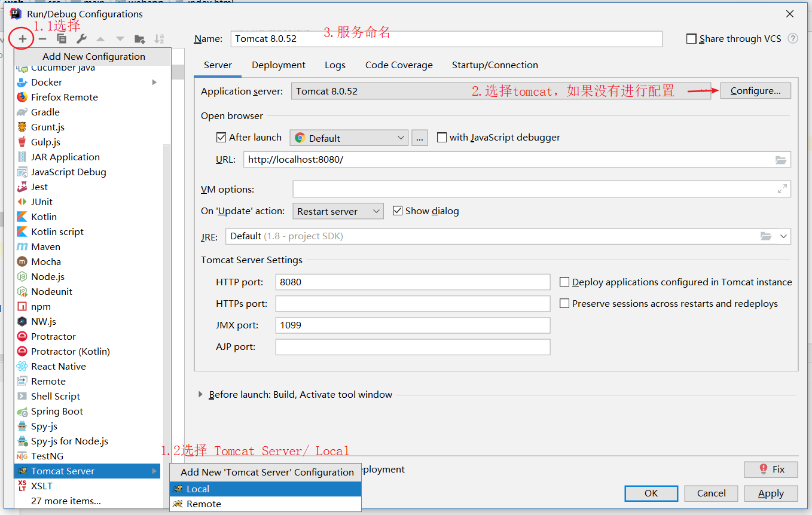Click the Gradle elephant icon
This screenshot has height=515, width=812.
(22, 112)
